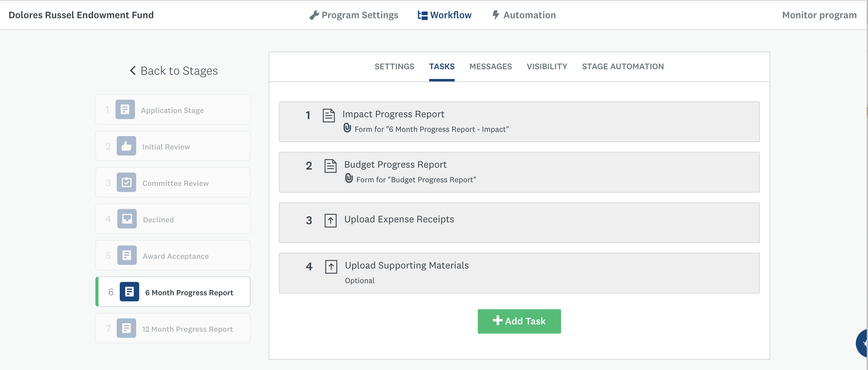Go back via Back to Stages link
This screenshot has height=370, width=868.
[x=174, y=71]
